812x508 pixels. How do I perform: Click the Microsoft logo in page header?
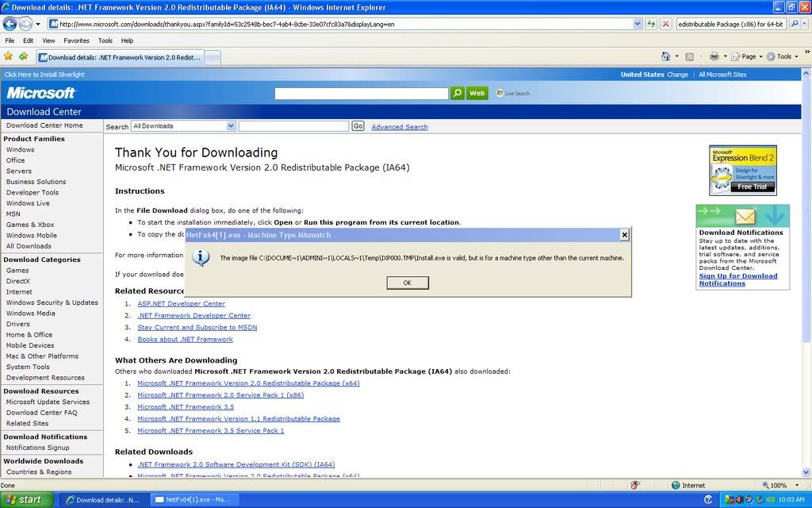click(x=41, y=93)
